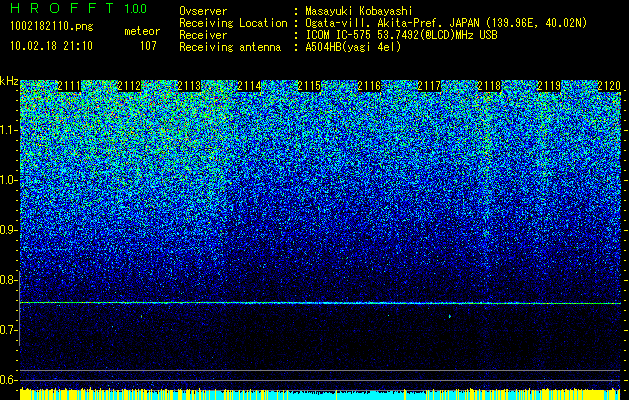
Task: Select the filename 1002182110.png
Action: click(52, 27)
